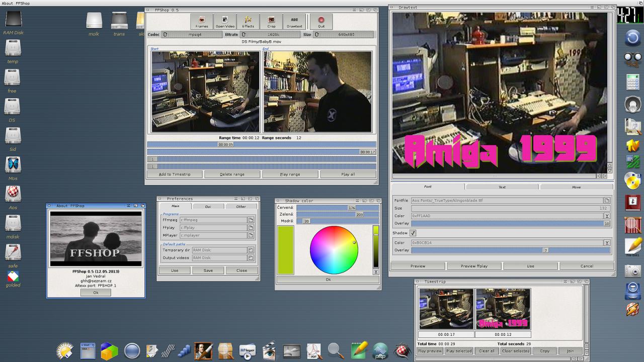Image resolution: width=644 pixels, height=362 pixels.
Task: Select the second Timestrip thumbnail with Amiga text
Action: [503, 309]
